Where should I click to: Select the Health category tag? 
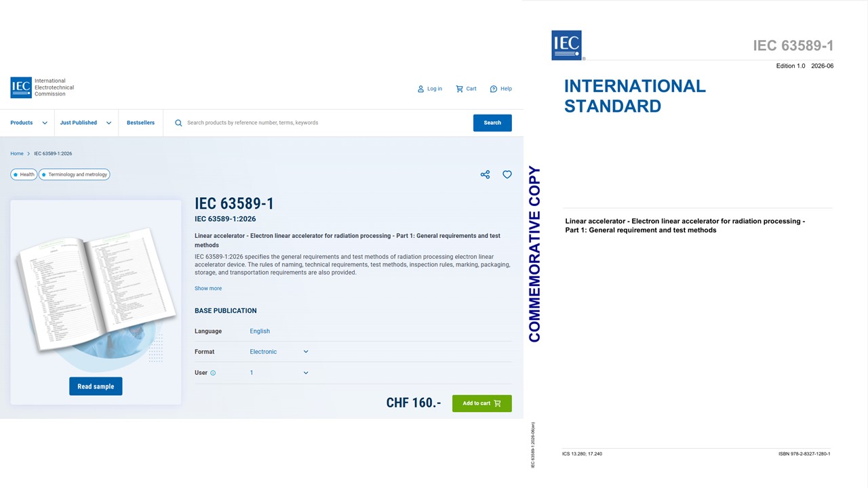coord(24,174)
